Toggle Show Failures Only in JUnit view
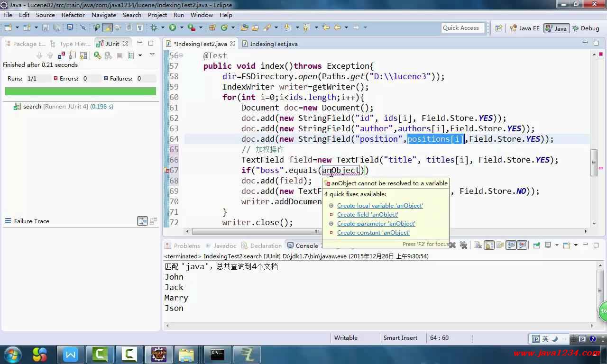 [61, 55]
